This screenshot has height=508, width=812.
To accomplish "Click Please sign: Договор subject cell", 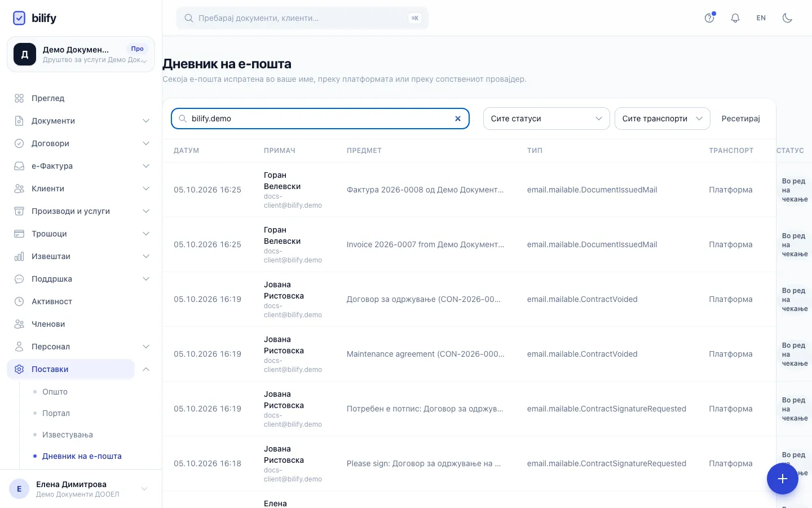I will (423, 463).
